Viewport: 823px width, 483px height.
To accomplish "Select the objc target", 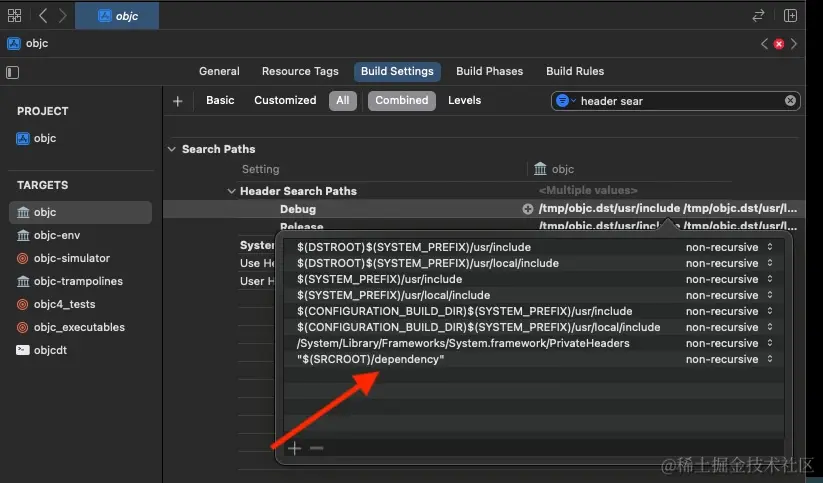I will [x=80, y=212].
